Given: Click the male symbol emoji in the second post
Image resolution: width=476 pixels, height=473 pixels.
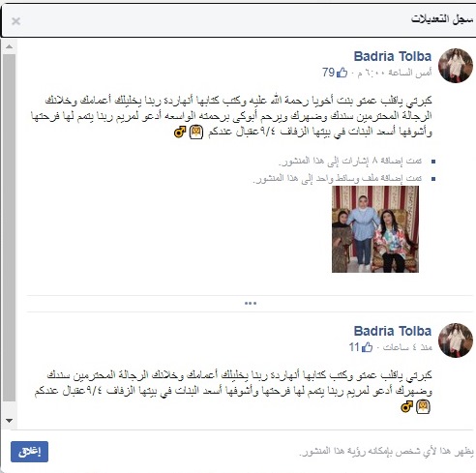Looking at the screenshot, I should [x=406, y=407].
